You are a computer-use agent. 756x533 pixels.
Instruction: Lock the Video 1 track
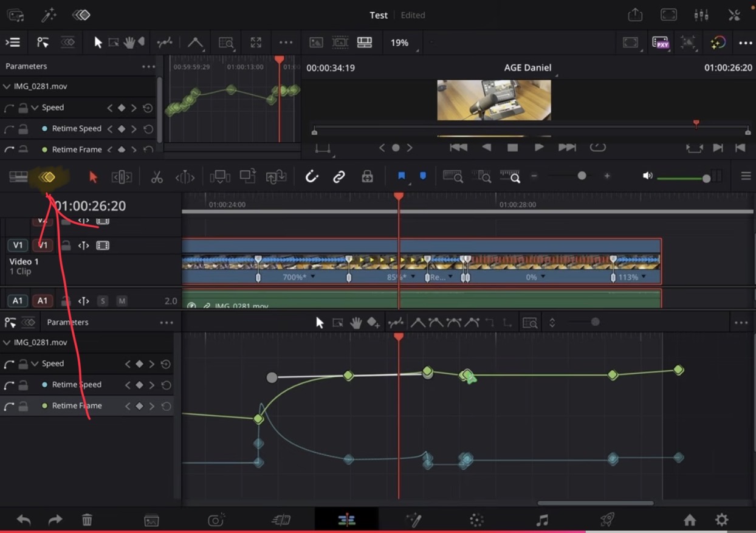click(x=66, y=246)
